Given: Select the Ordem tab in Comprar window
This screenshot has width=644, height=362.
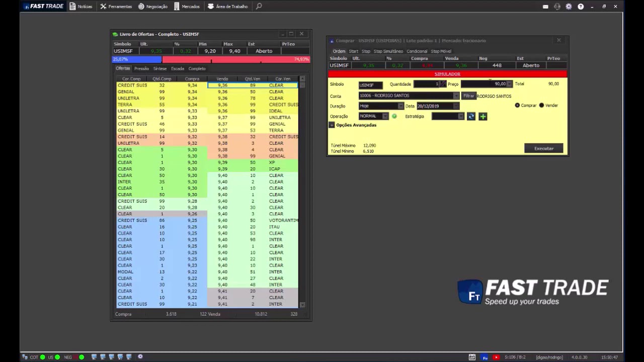Looking at the screenshot, I should point(339,51).
